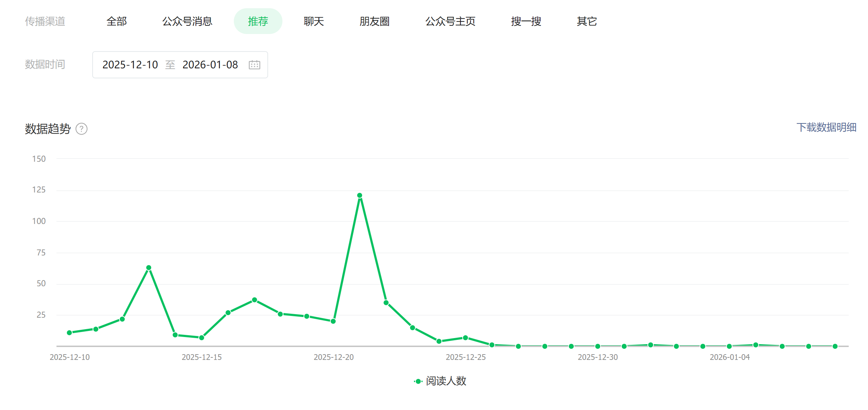Screen dimensions: 868x410
Task: Open the 聊天 channel tab
Action: click(314, 21)
